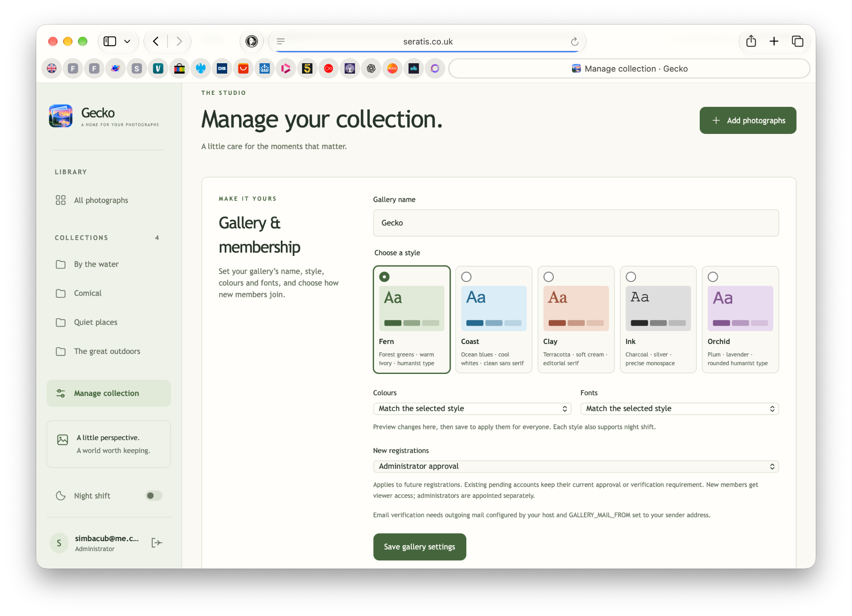
Task: Click the Gecko logo image in the sidebar
Action: click(61, 116)
